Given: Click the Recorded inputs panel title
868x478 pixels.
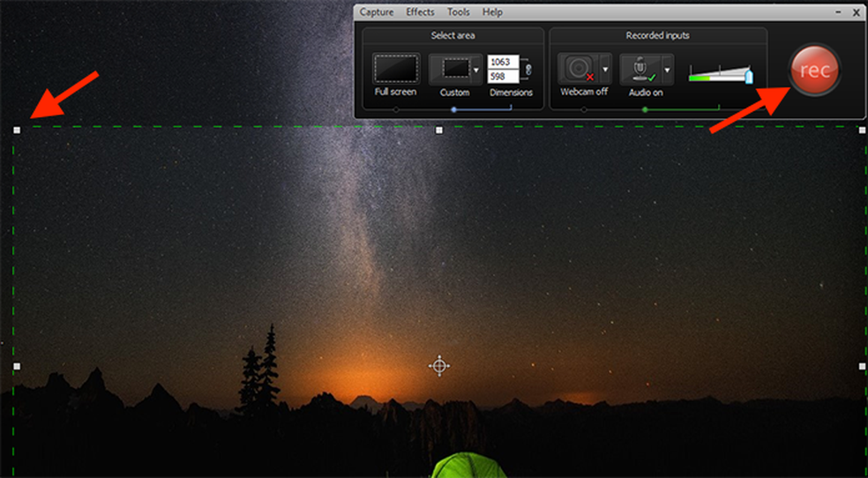Looking at the screenshot, I should pos(658,35).
